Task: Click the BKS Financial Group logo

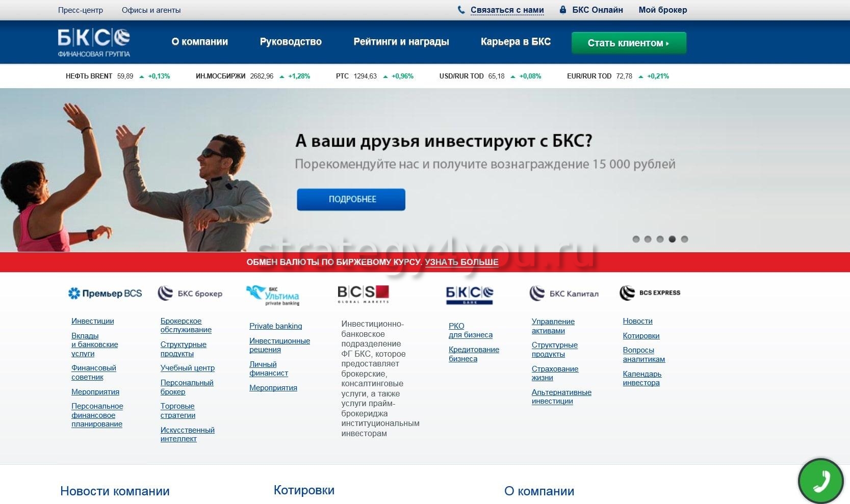Action: pos(94,42)
